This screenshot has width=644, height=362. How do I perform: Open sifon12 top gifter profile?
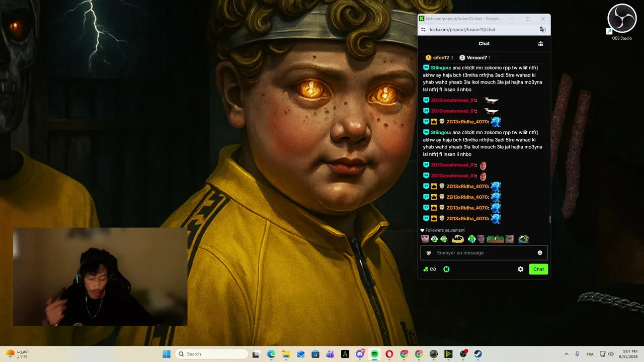[439, 58]
